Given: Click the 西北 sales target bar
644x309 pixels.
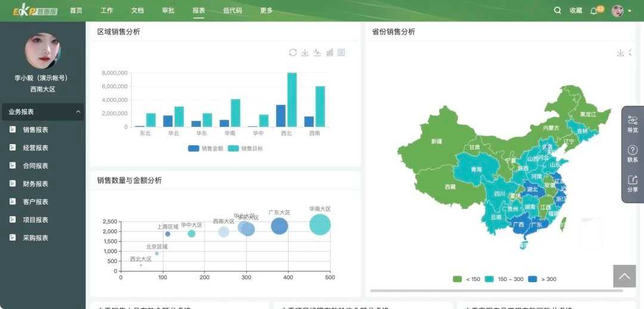Looking at the screenshot, I should (x=292, y=99).
